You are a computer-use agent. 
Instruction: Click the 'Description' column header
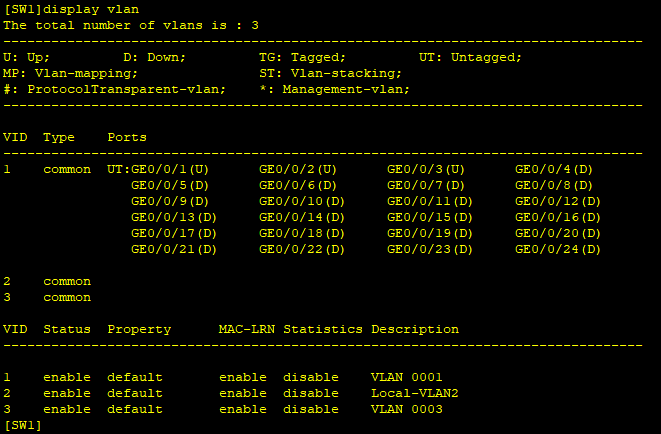point(414,329)
